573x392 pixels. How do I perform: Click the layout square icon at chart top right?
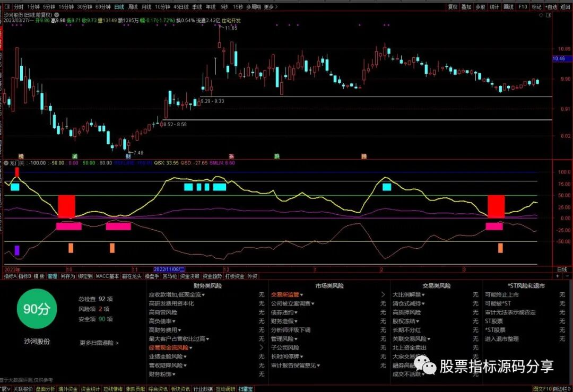(x=548, y=15)
